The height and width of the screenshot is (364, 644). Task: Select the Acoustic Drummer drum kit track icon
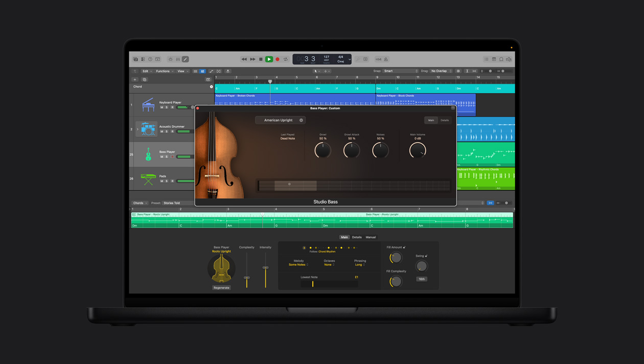(x=147, y=128)
